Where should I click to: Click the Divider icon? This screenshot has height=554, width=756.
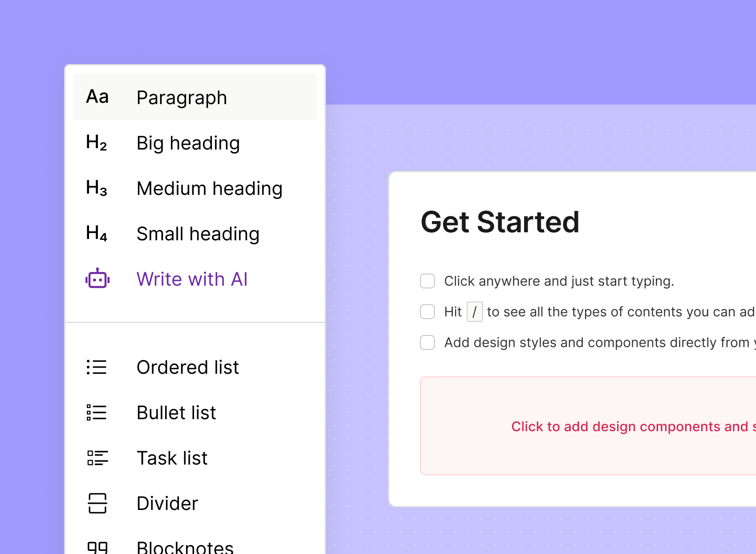[x=96, y=503]
